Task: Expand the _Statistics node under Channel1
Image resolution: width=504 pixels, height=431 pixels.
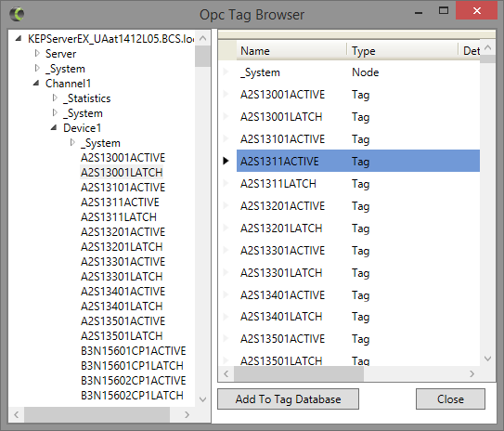Action: tap(55, 98)
